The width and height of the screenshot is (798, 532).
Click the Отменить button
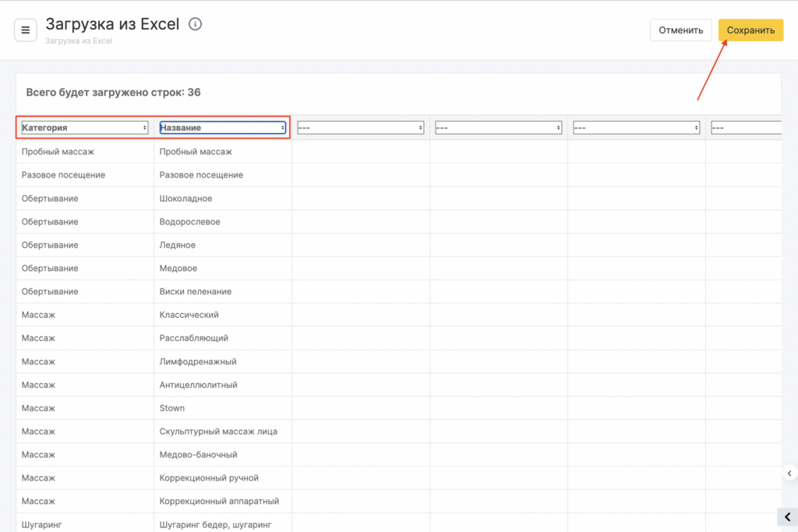point(680,30)
